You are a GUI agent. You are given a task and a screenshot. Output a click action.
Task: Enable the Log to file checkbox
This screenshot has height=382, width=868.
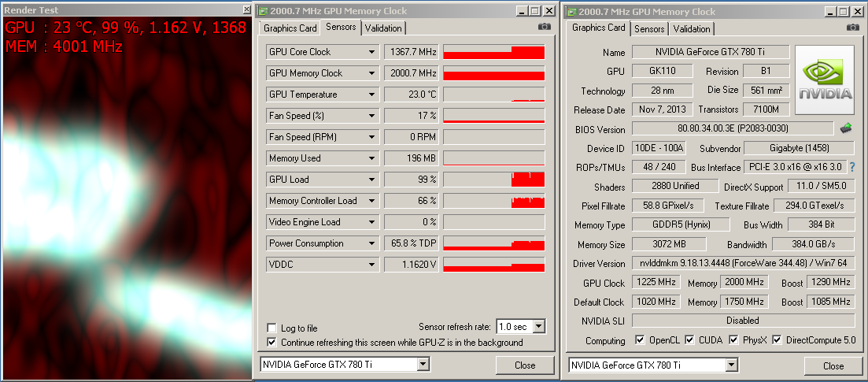click(271, 328)
